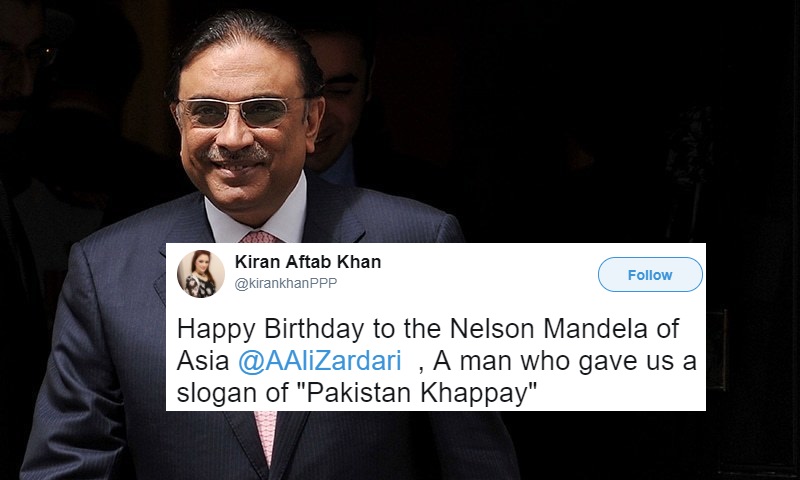
Task: Click the slicked-back hair on the man
Action: point(245,43)
